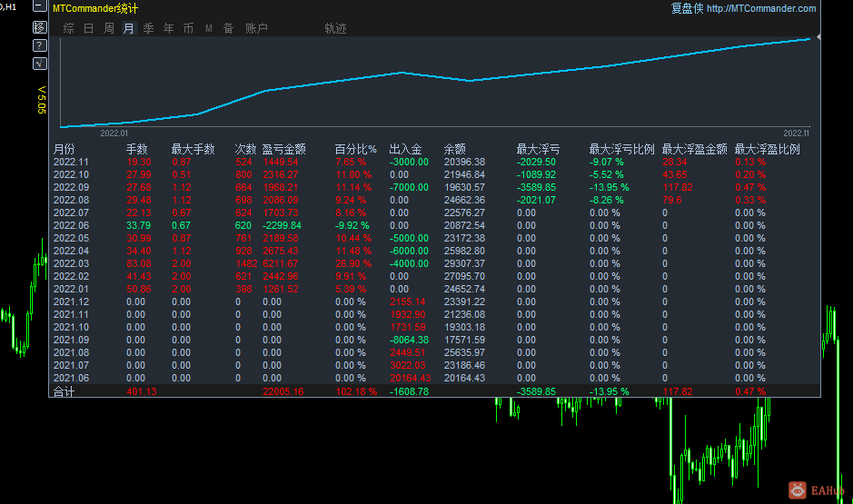853x504 pixels.
Task: Click the 最大浮盈金额 column header
Action: pyautogui.click(x=695, y=149)
